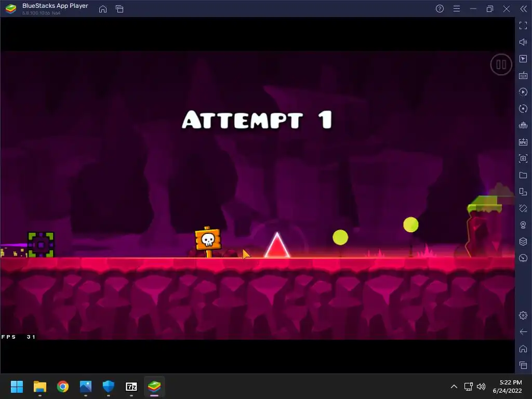
Task: Open Windows Start menu
Action: pos(17,387)
